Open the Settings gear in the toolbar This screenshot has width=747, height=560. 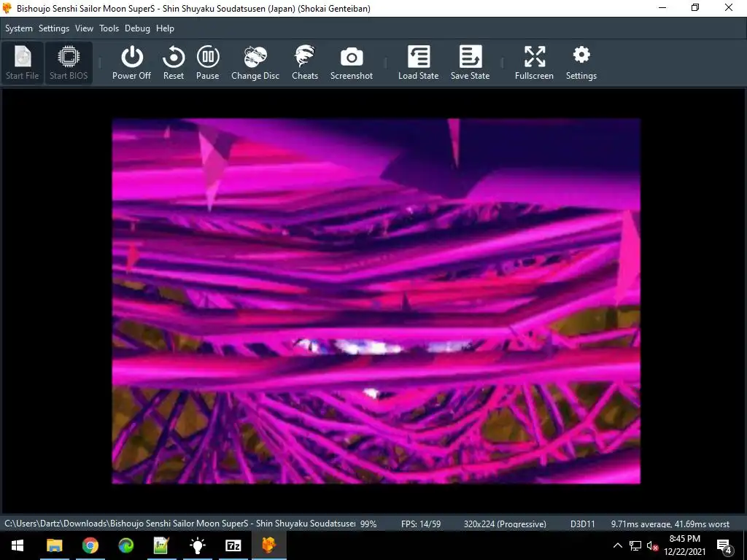(x=581, y=63)
